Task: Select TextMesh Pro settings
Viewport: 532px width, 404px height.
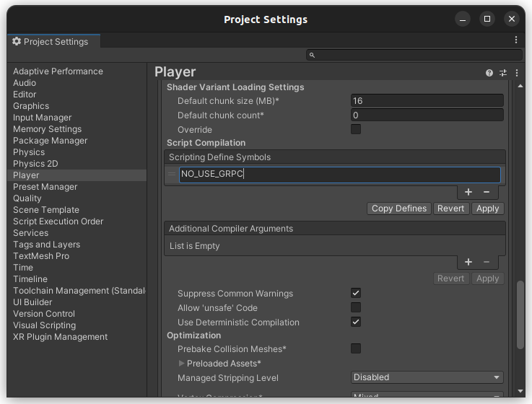Action: pos(41,256)
